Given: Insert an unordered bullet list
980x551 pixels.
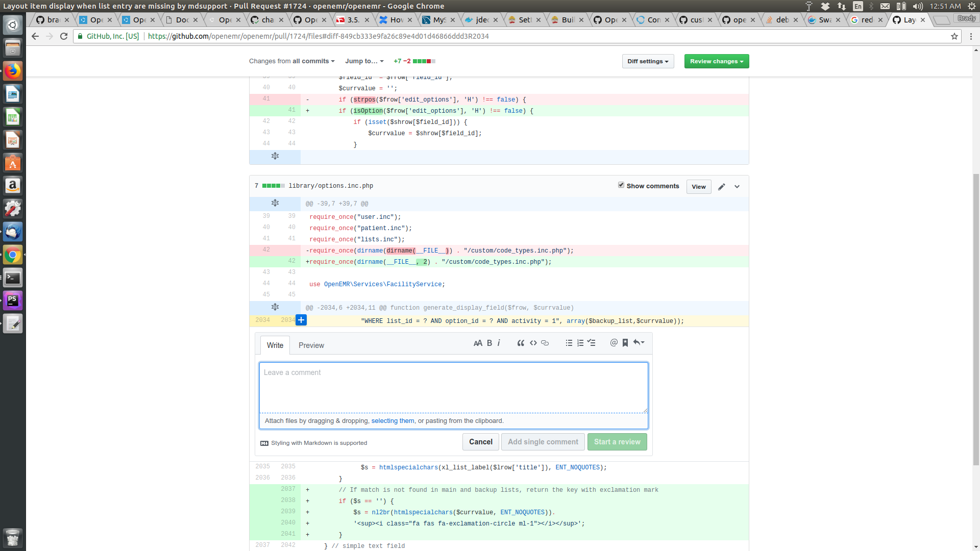Looking at the screenshot, I should (569, 343).
